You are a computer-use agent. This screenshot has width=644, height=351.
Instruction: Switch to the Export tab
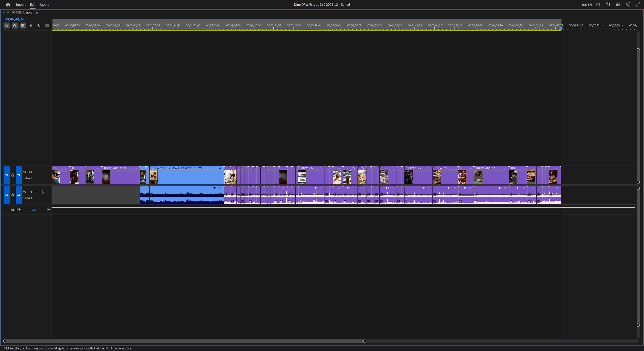point(44,4)
